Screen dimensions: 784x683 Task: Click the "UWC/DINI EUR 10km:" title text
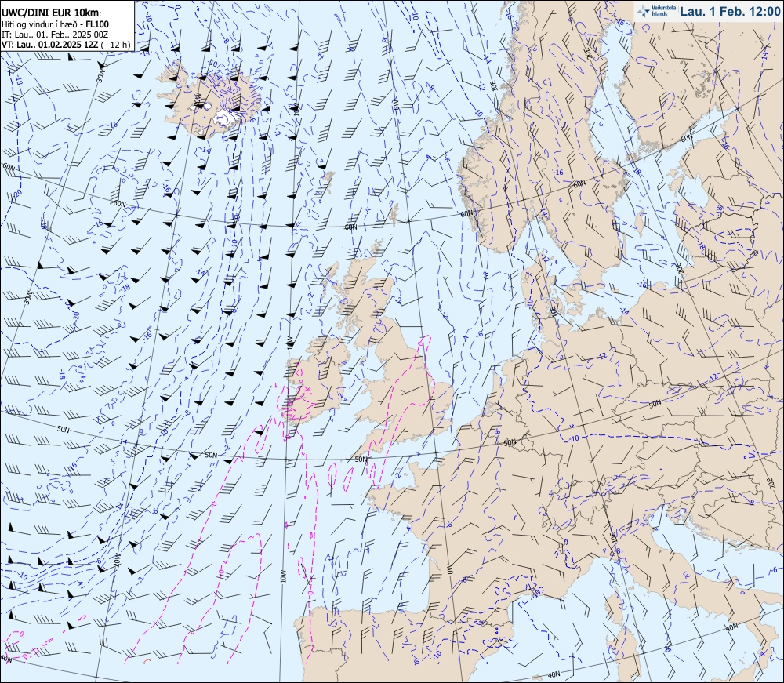point(51,13)
